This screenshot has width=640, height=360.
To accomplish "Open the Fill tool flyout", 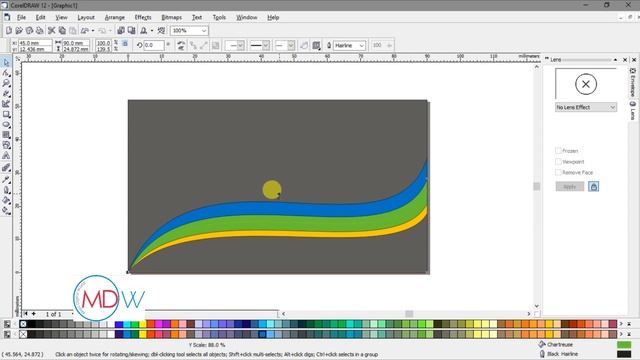I will point(6,200).
